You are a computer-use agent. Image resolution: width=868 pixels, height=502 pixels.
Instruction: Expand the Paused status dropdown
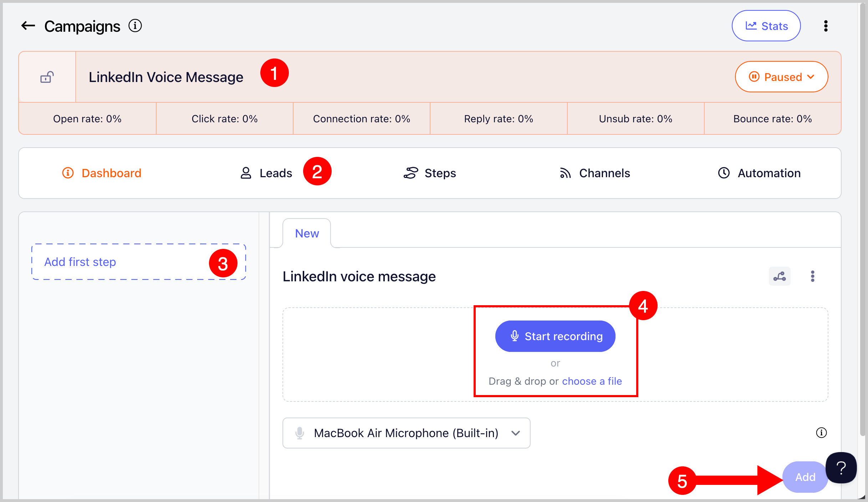tap(781, 77)
